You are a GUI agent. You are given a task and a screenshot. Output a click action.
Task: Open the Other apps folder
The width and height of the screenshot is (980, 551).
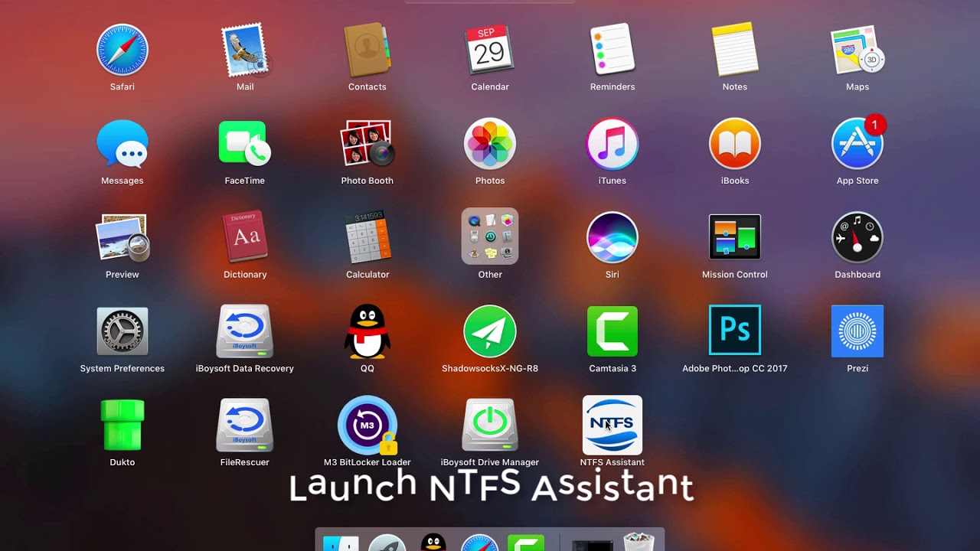click(490, 237)
